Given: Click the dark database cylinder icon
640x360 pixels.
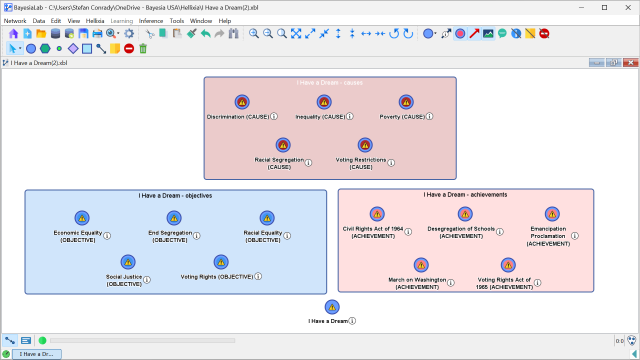Looking at the screenshot, I should tap(56, 34).
